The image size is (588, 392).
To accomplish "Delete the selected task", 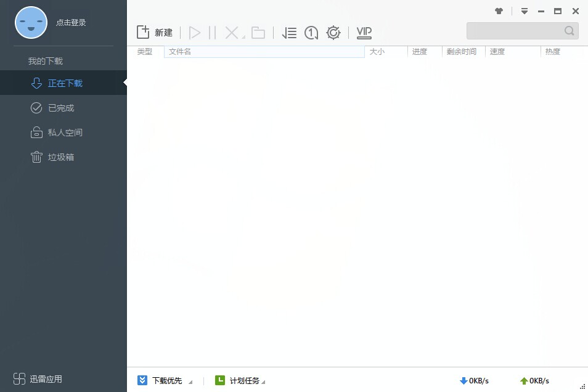I will pos(231,32).
